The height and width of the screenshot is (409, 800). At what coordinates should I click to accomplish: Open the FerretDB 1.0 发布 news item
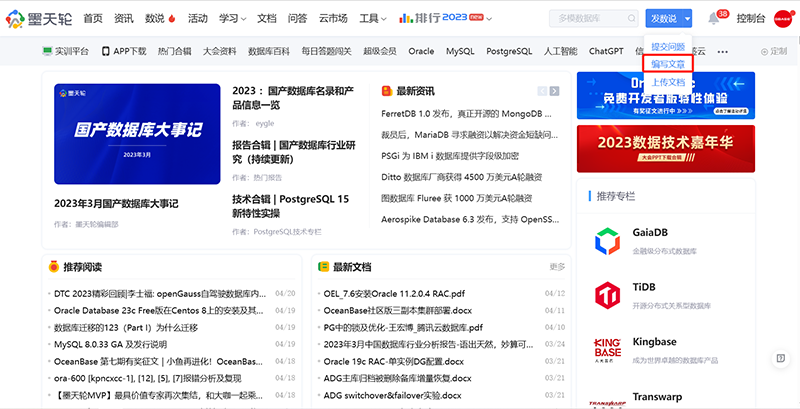point(467,113)
